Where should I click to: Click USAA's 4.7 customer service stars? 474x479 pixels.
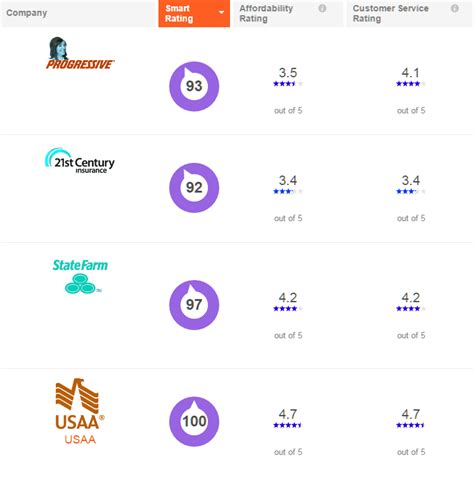coord(411,425)
